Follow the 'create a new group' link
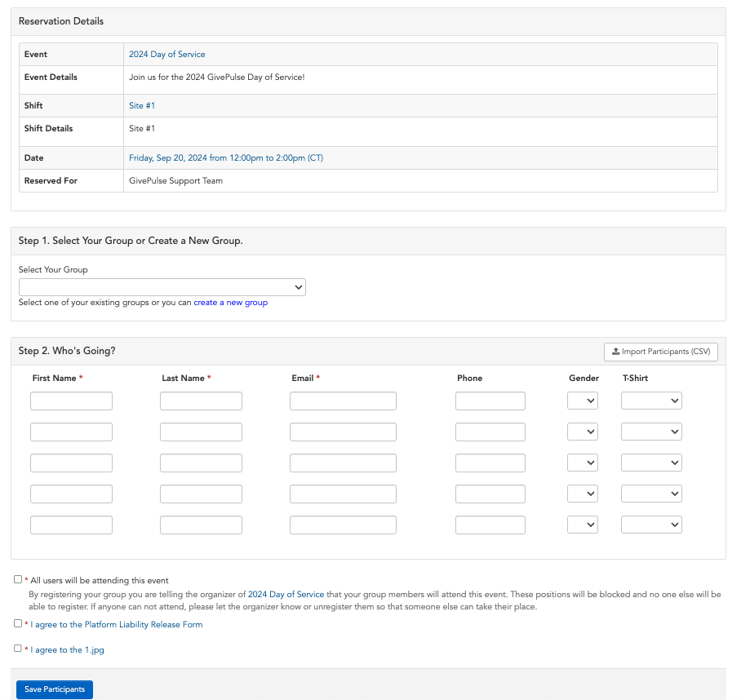This screenshot has height=700, width=741. (231, 303)
